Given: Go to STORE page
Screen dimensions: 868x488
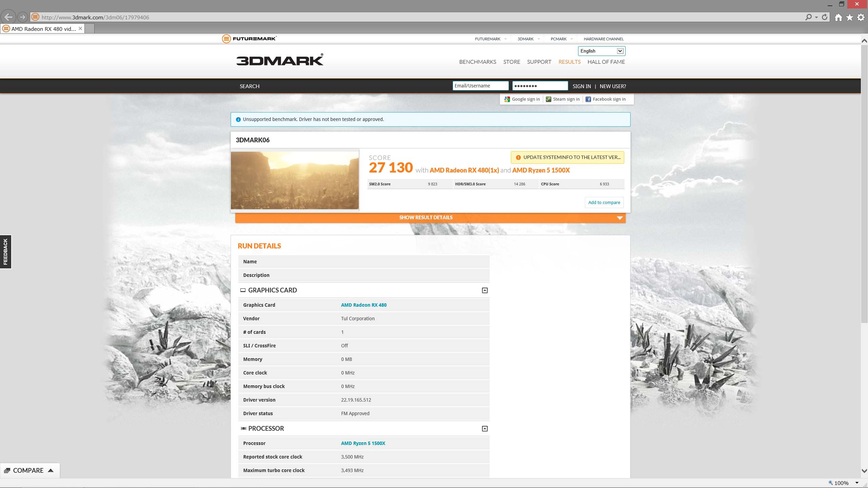Looking at the screenshot, I should tap(512, 62).
